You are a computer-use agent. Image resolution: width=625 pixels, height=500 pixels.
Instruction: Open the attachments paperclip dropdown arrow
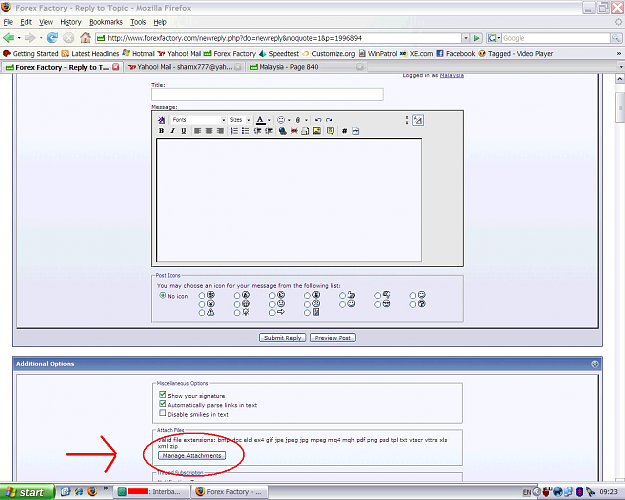pyautogui.click(x=306, y=120)
